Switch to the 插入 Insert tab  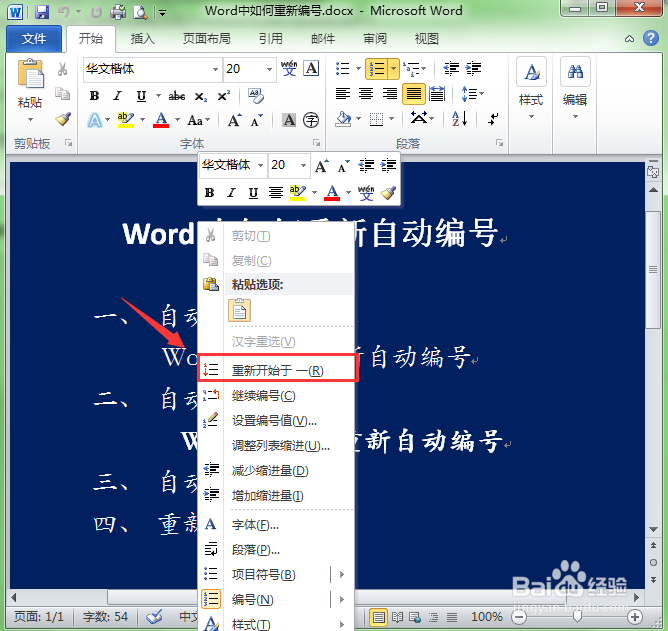coord(142,39)
